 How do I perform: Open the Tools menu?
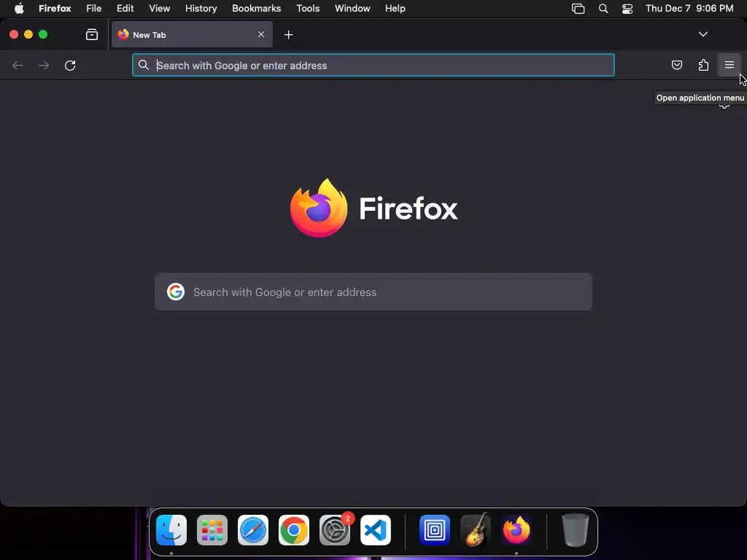coord(308,8)
